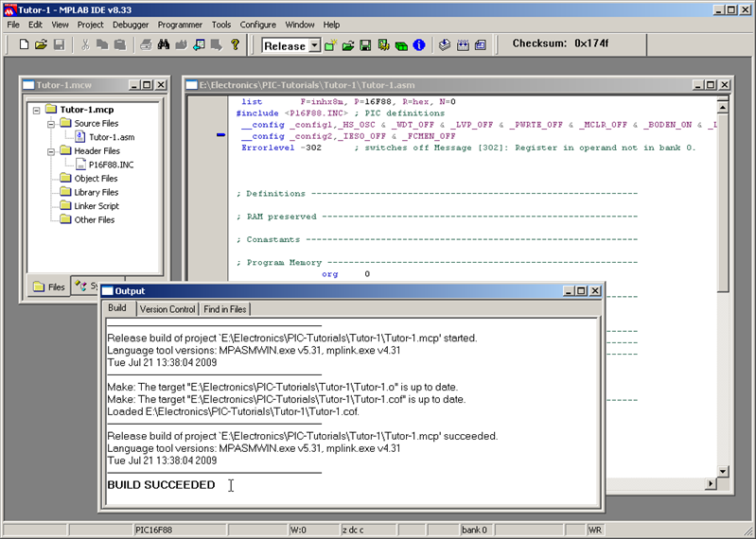Click the New Project green folder icon
The image size is (756, 539).
point(330,45)
